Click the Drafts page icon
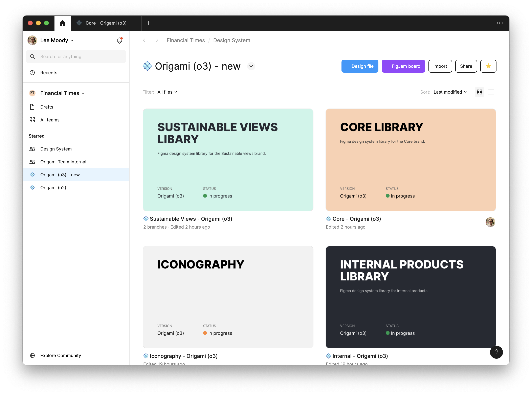The image size is (532, 395). (x=32, y=107)
